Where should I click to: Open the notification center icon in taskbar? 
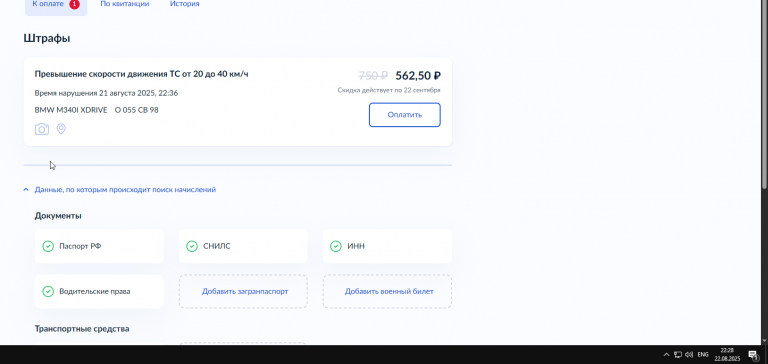coord(753,355)
